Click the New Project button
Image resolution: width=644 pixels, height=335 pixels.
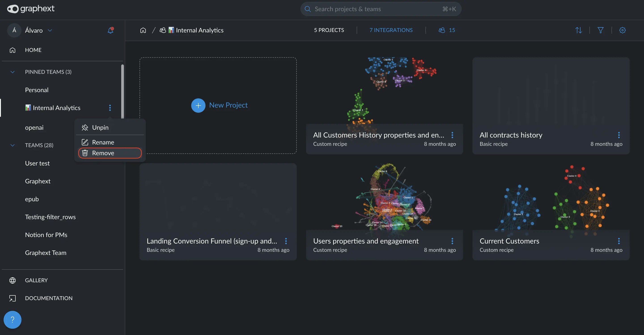point(219,105)
